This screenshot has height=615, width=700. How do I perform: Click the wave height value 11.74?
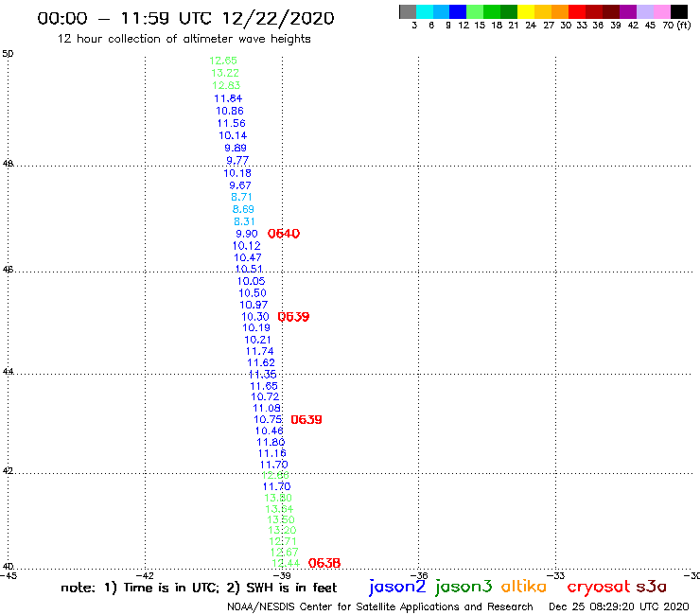click(260, 351)
